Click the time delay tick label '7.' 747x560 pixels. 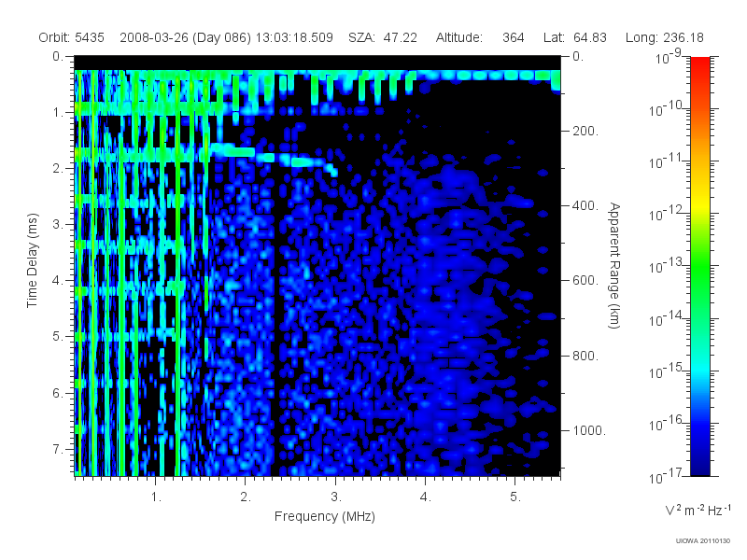click(58, 449)
